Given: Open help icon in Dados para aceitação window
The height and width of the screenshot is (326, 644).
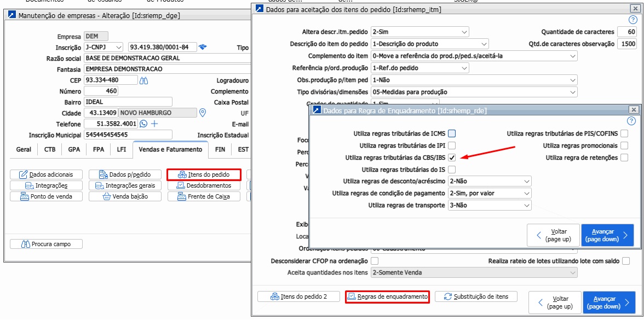Looking at the screenshot, I should [x=633, y=20].
